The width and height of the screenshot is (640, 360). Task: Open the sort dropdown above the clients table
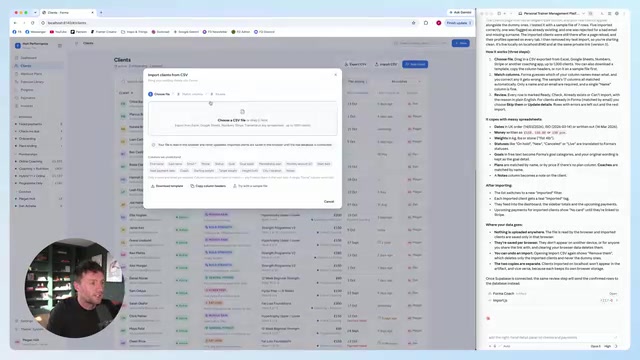click(405, 82)
